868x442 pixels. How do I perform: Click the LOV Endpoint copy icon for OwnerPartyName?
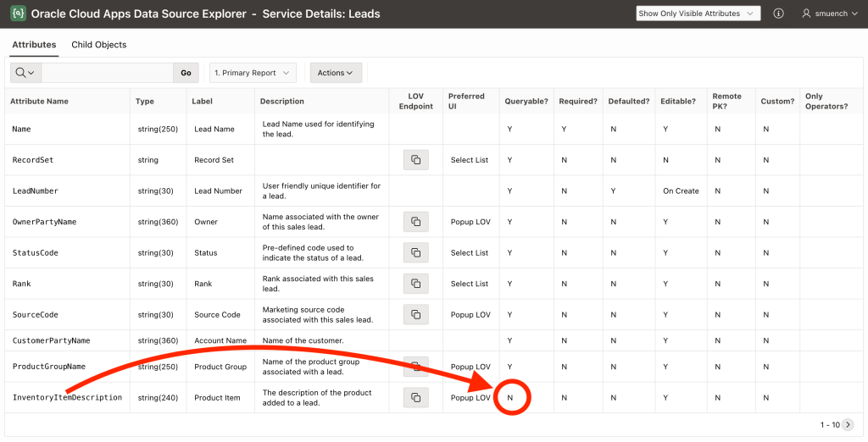415,222
